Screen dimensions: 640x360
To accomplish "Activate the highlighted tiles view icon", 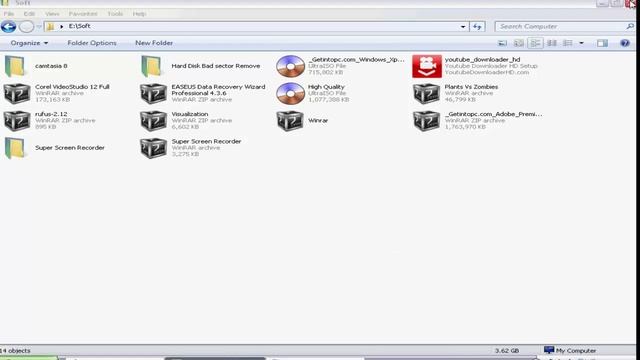I will click(535, 43).
